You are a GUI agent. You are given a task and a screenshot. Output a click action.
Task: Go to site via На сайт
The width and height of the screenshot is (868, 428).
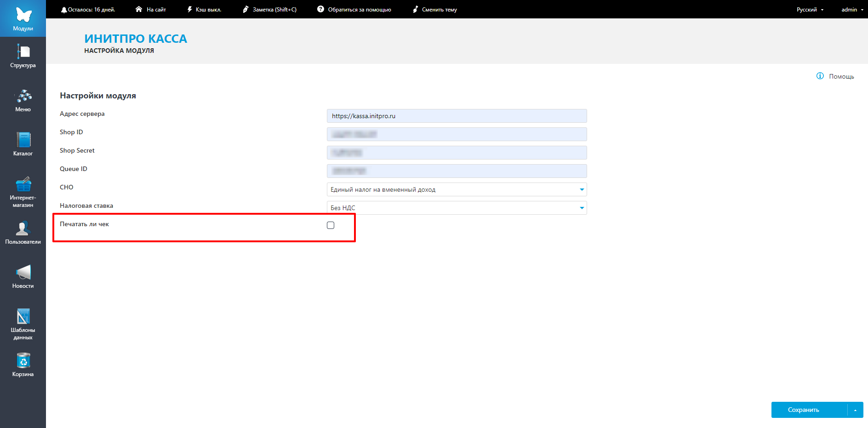tap(156, 10)
